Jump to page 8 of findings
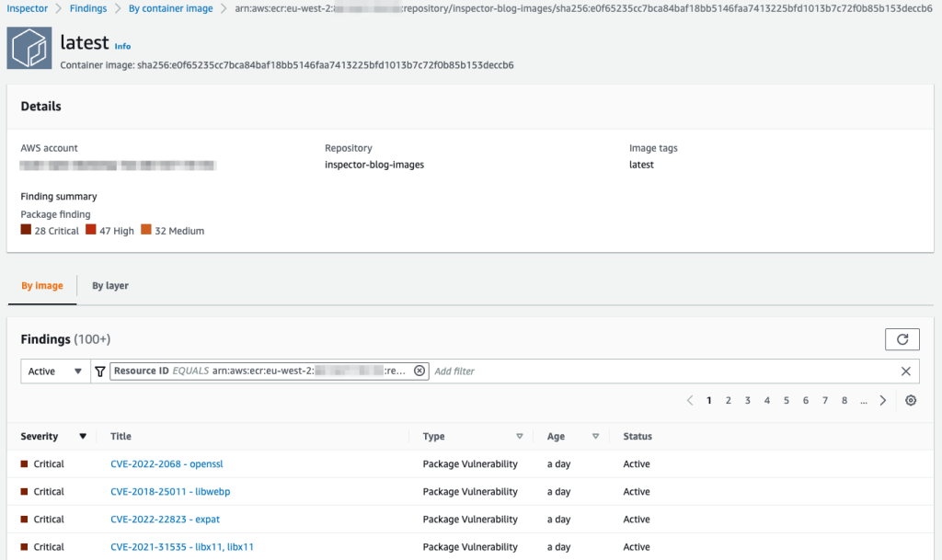Image resolution: width=942 pixels, height=560 pixels. click(x=844, y=400)
